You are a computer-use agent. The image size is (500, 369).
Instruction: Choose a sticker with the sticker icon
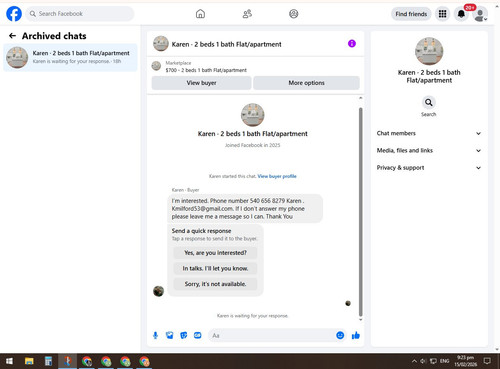(x=184, y=335)
